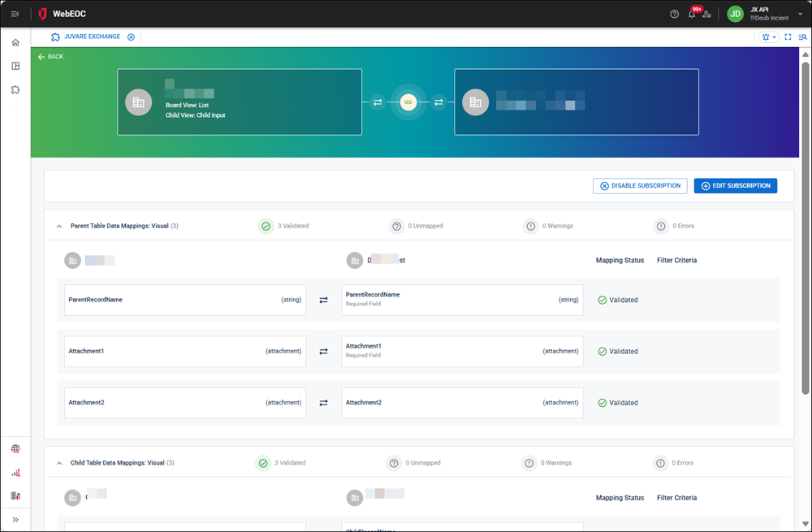812x532 pixels.
Task: Click Child table 3 Validated status
Action: click(x=281, y=463)
